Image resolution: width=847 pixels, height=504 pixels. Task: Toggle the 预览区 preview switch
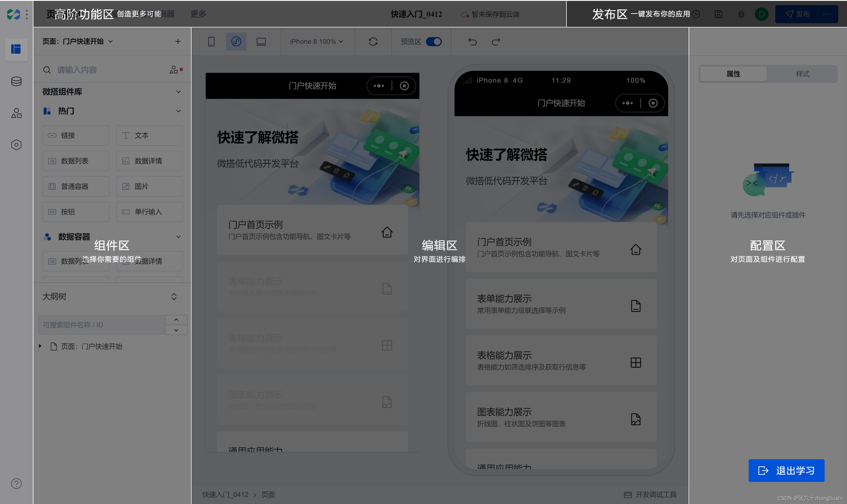[x=434, y=42]
